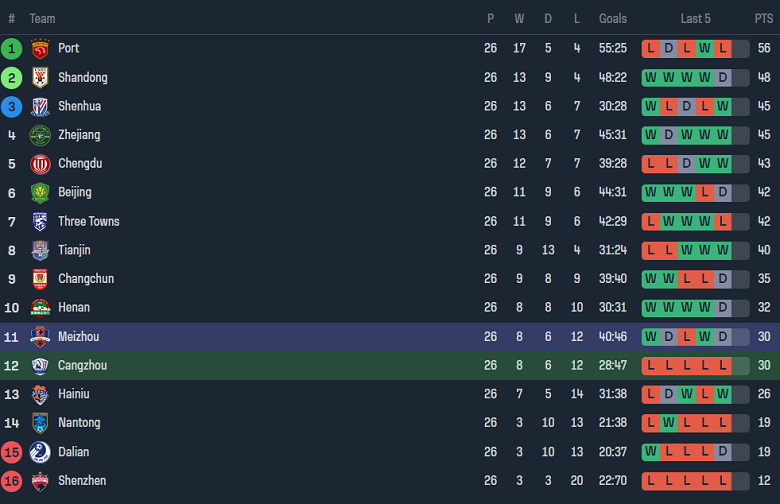
Task: Click the Port team crest icon
Action: point(40,48)
